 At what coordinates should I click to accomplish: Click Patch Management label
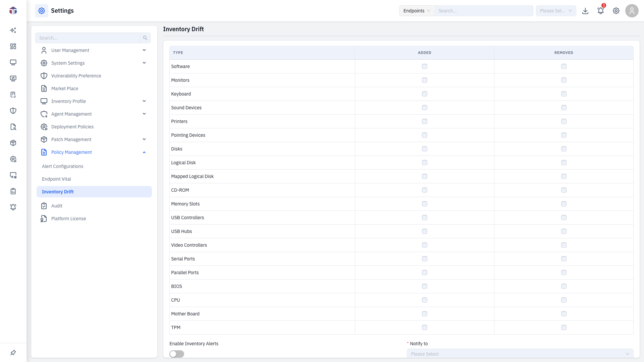71,139
